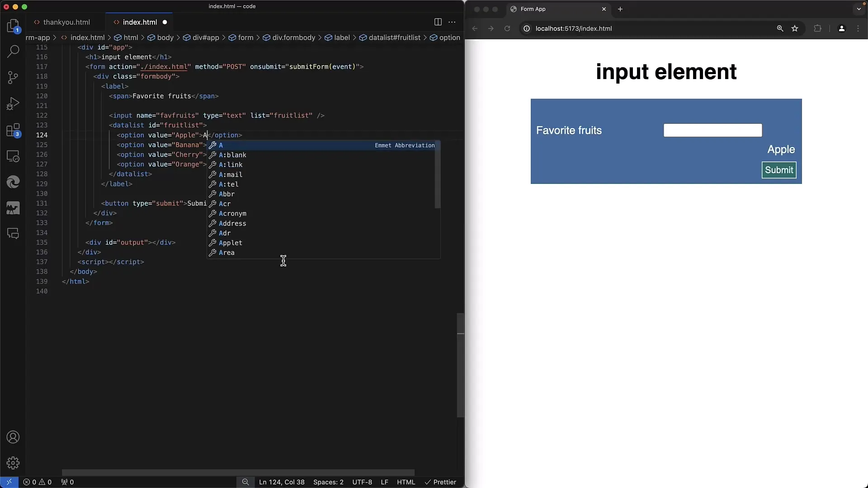868x488 pixels.
Task: Open the Explorer view in activity bar
Action: point(13,26)
